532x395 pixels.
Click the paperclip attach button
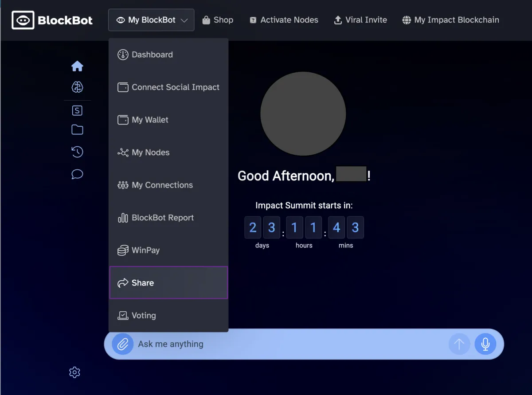123,344
